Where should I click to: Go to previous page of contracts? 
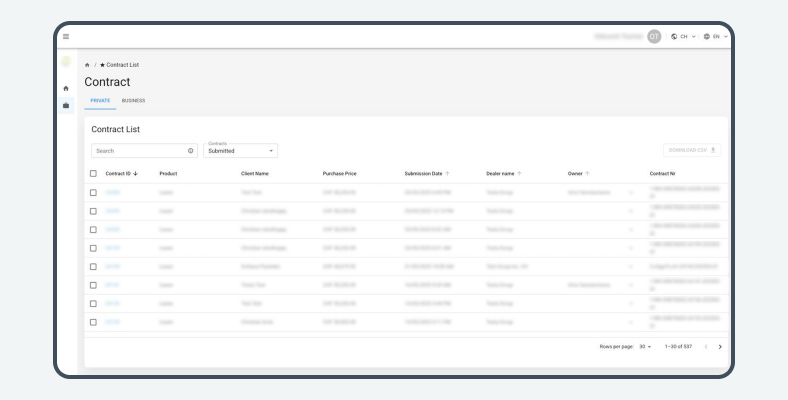pyautogui.click(x=706, y=347)
